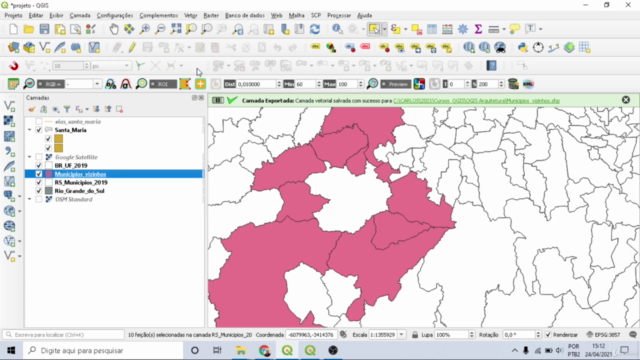The height and width of the screenshot is (360, 640).
Task: Click the map tips yellow speech bubble icon
Action: [514, 29]
